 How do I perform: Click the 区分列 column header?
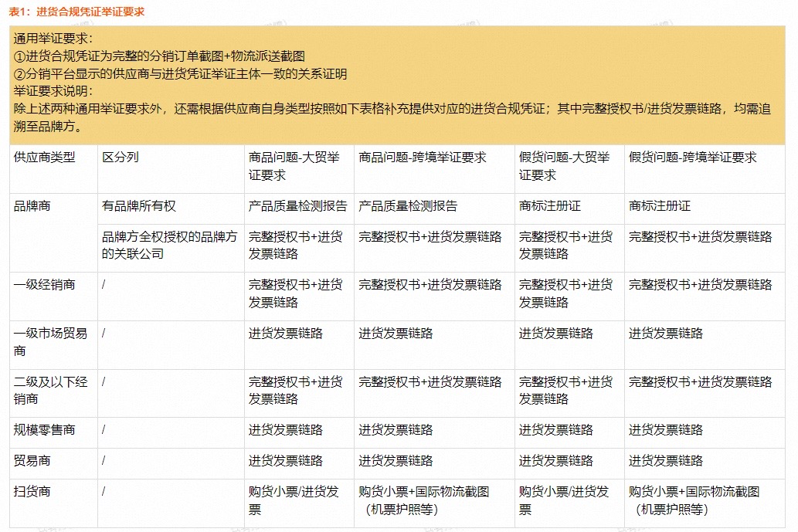[120, 158]
